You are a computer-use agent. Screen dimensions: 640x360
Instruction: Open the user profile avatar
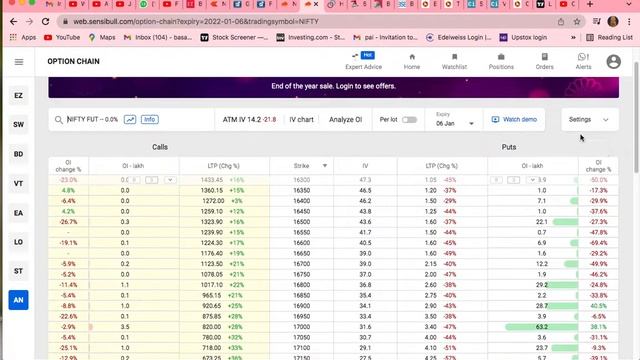click(613, 62)
